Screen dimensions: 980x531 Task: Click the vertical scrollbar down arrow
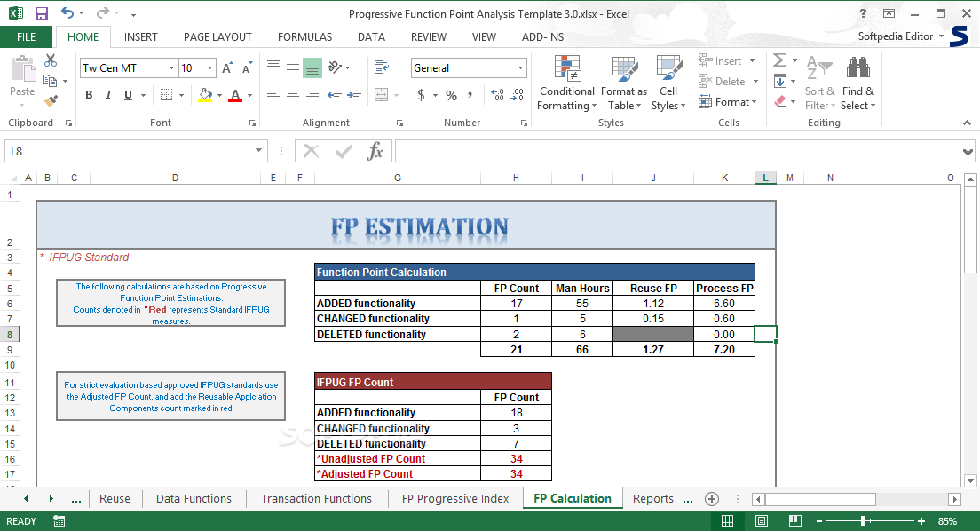[x=970, y=481]
